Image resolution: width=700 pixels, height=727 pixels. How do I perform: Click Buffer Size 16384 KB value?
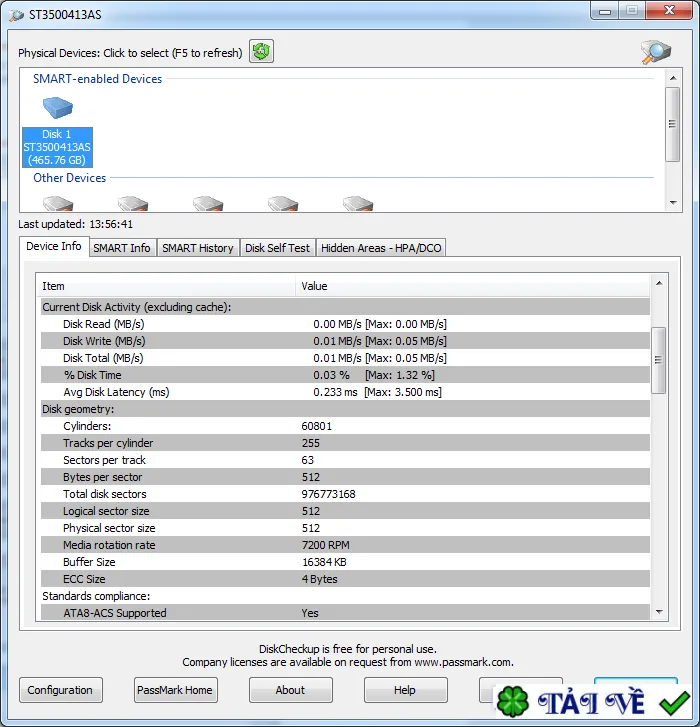point(324,562)
